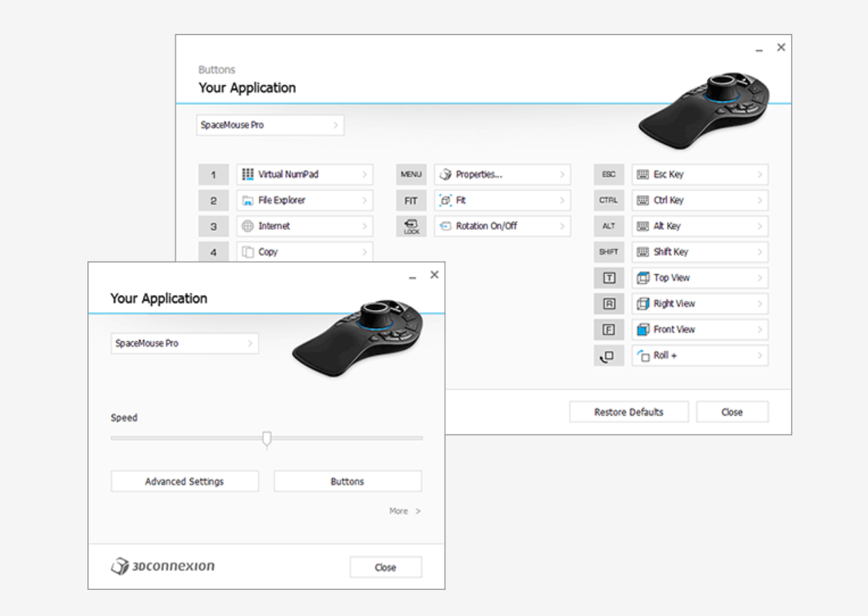Screen dimensions: 868x616
Task: Open SpaceMouse Pro device selector in front window
Action: pyautogui.click(x=185, y=343)
